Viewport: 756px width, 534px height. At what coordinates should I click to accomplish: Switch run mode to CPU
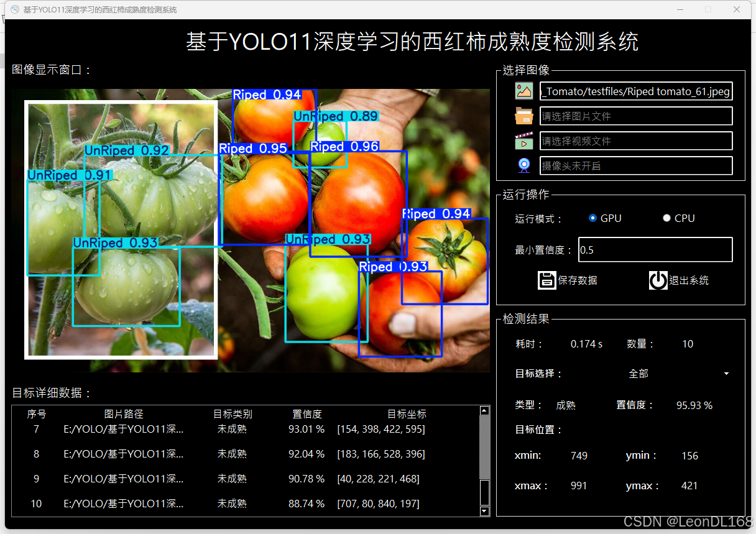tap(666, 218)
